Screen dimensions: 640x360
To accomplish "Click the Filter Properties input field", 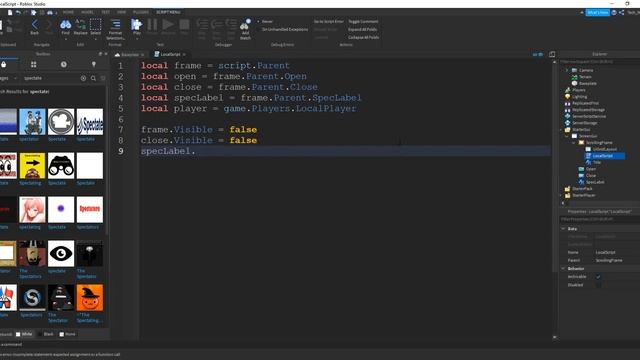I will tap(600, 219).
